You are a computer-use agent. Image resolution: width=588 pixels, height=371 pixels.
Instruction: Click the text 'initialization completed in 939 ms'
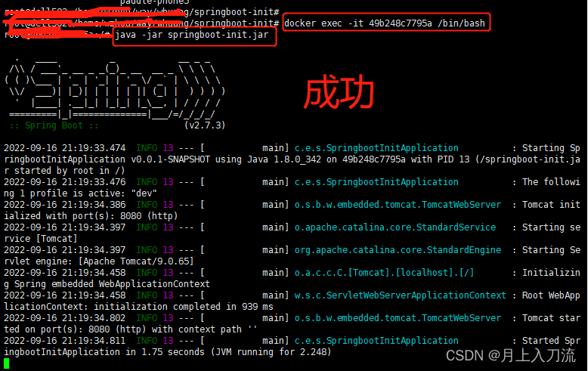pos(184,307)
